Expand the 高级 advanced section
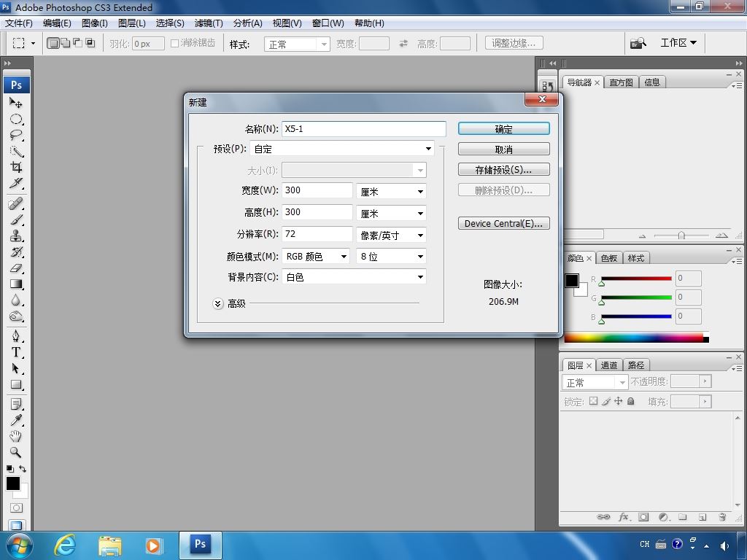 (x=217, y=303)
